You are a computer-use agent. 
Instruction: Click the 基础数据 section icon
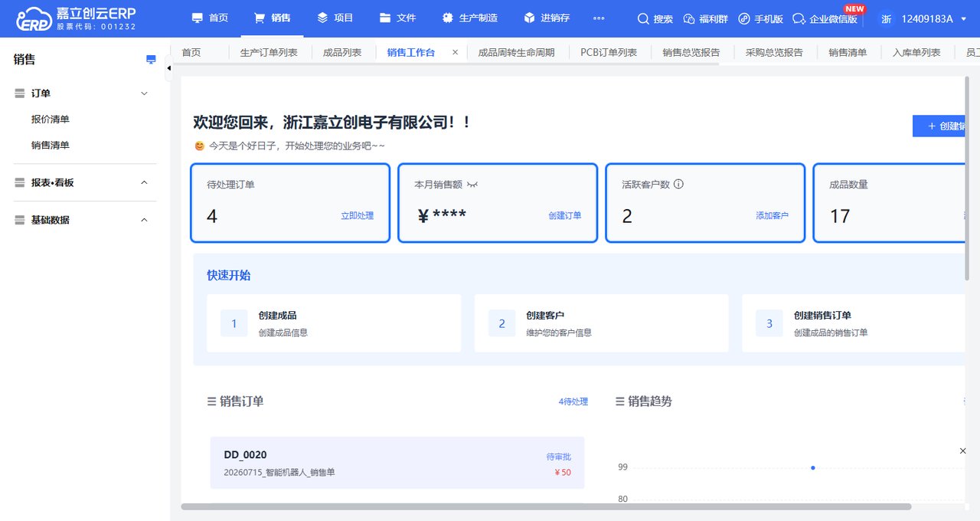tap(20, 220)
